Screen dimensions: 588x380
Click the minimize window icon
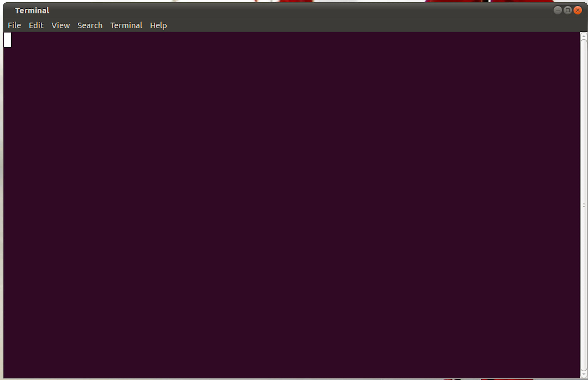[558, 10]
